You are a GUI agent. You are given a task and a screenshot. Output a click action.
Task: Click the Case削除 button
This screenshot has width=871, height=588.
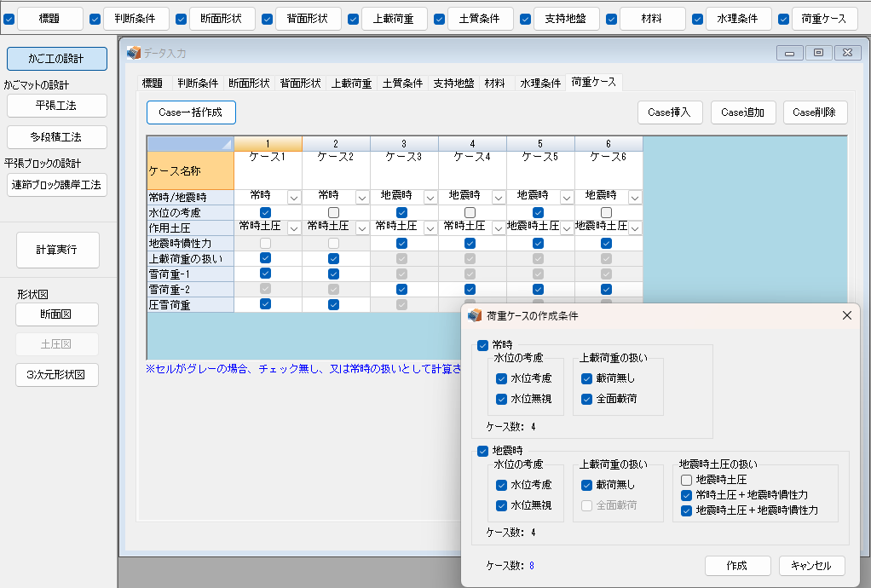816,112
